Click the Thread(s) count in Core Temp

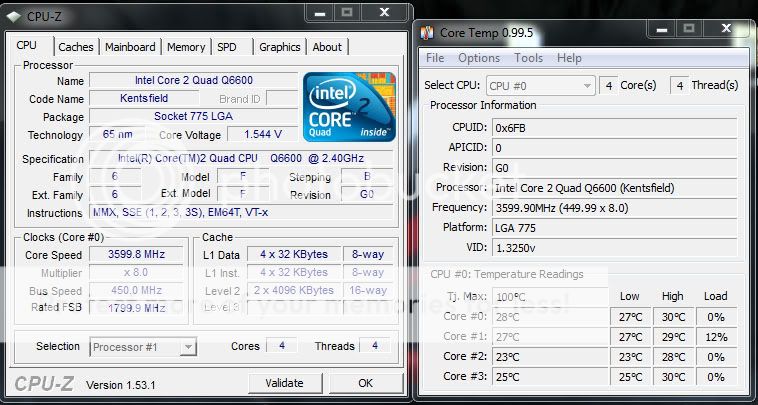(680, 86)
